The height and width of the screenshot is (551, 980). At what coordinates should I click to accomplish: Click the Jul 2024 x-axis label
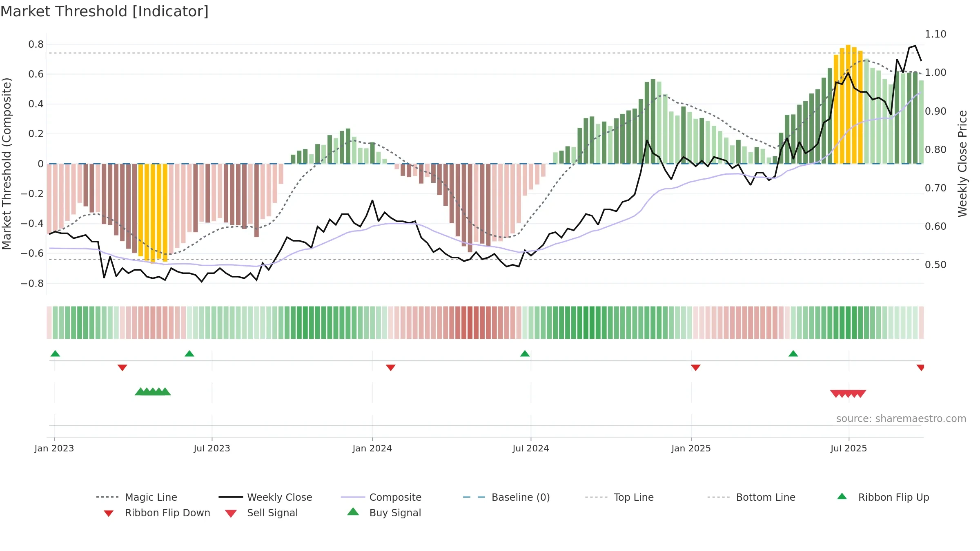pyautogui.click(x=531, y=449)
